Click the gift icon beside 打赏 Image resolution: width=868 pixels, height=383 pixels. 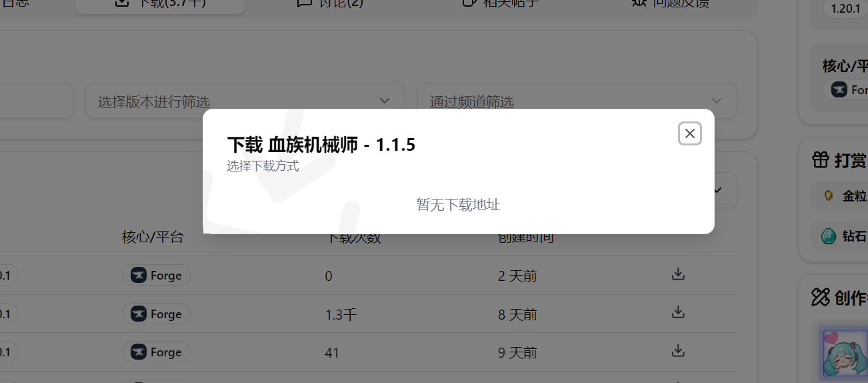click(821, 160)
